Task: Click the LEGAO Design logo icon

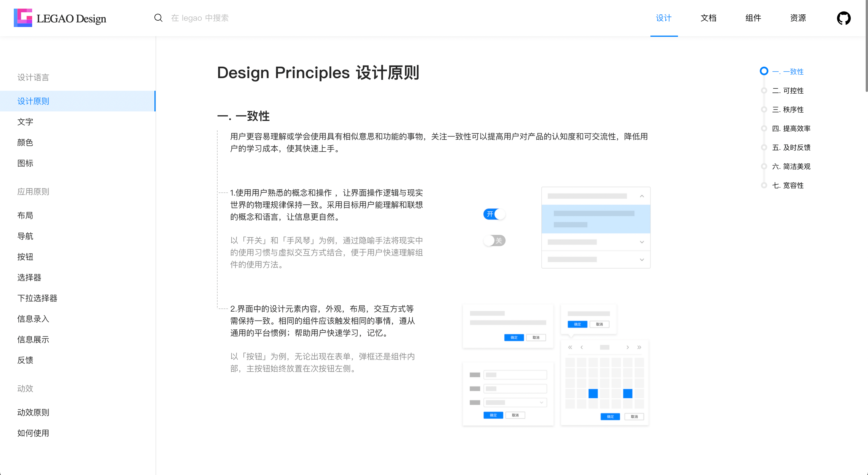Action: [23, 18]
